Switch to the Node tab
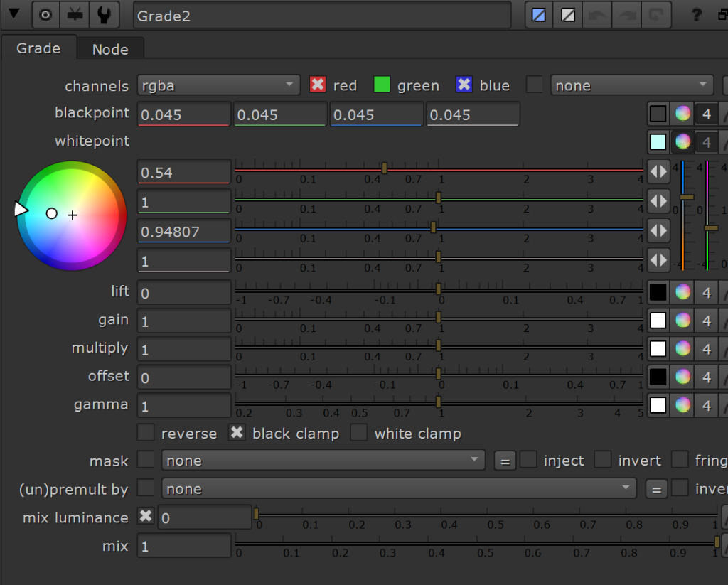The image size is (728, 585). tap(110, 49)
